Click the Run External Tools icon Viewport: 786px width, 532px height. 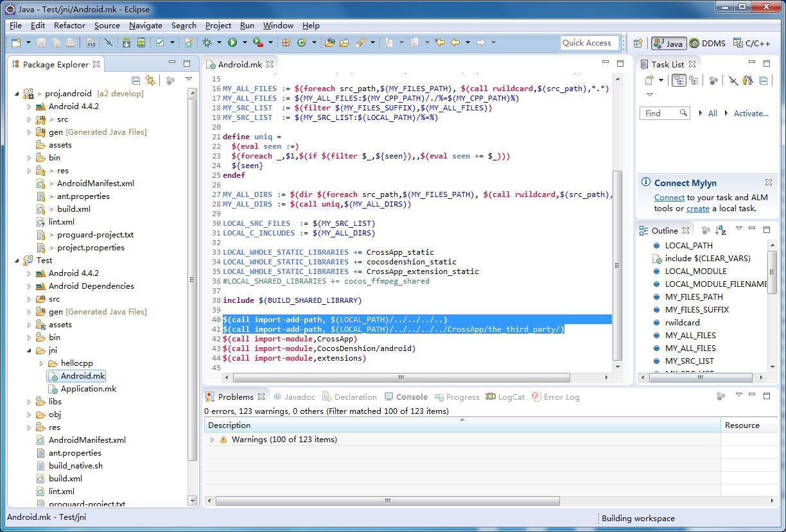(x=257, y=43)
